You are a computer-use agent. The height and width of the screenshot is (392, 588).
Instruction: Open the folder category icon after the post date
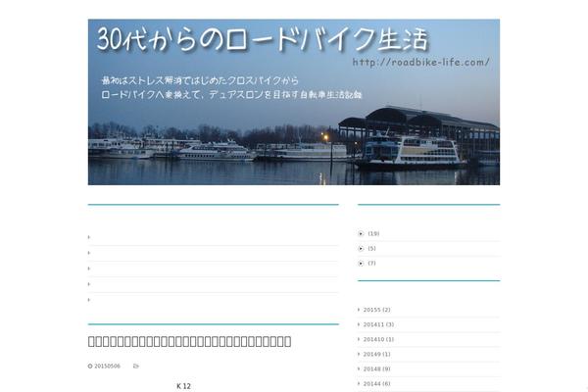click(136, 367)
